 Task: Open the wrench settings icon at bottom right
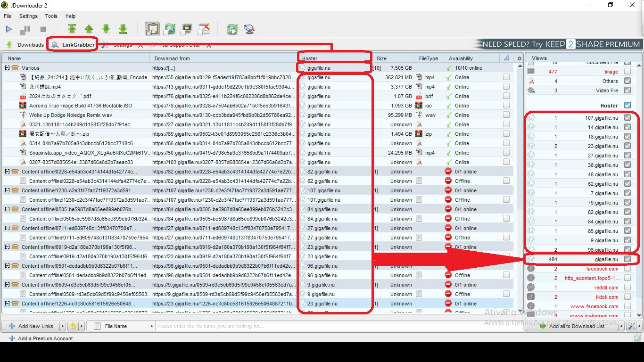(632, 326)
